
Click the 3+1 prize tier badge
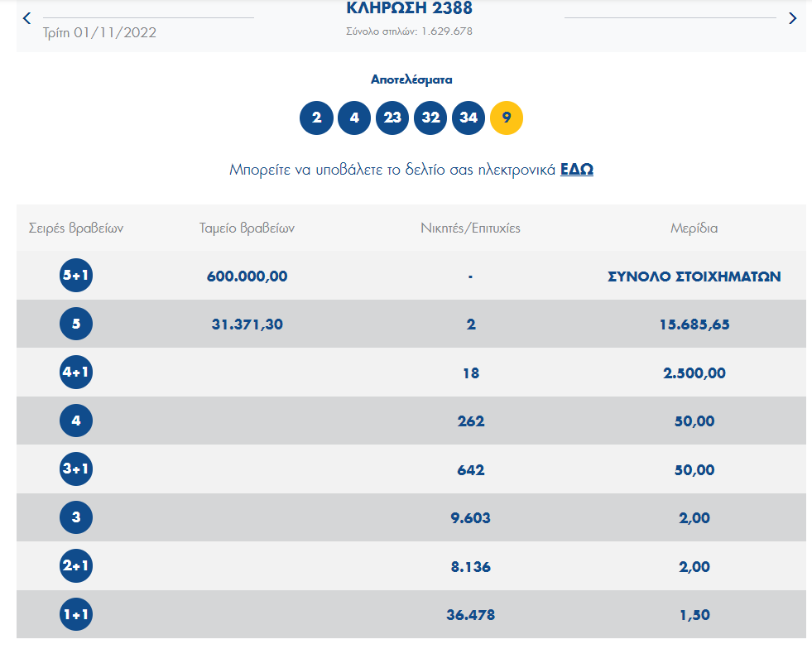pos(76,469)
